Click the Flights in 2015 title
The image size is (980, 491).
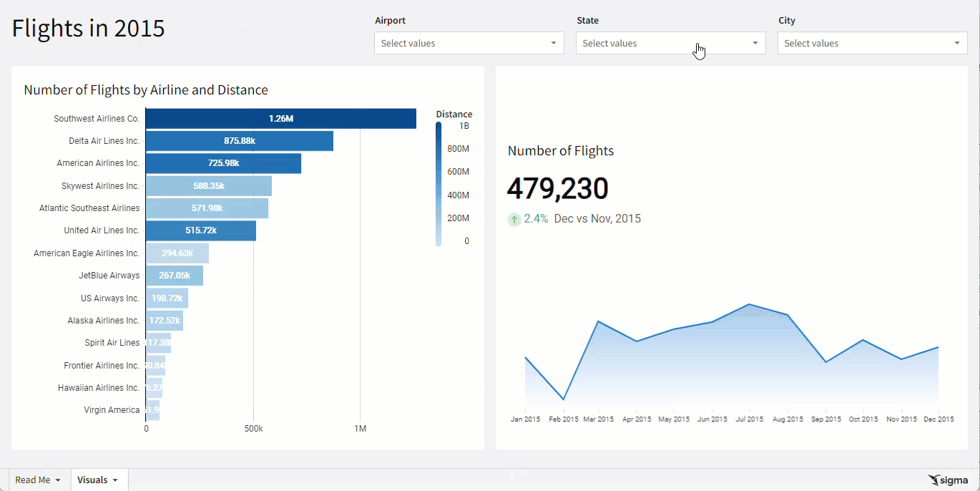[88, 28]
